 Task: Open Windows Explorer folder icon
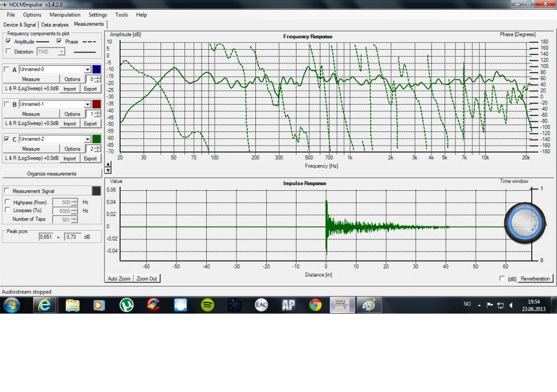pyautogui.click(x=73, y=305)
